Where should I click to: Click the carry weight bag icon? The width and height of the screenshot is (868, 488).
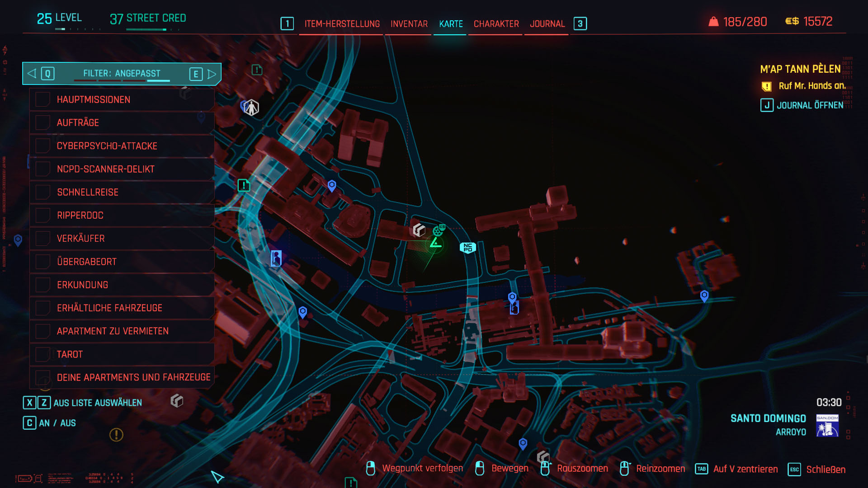pyautogui.click(x=713, y=21)
